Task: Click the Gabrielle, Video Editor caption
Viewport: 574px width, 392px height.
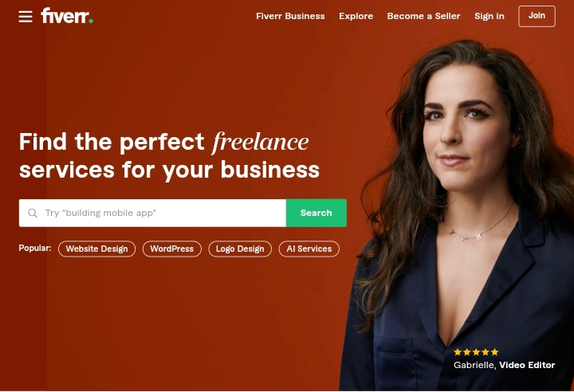Action: 504,365
